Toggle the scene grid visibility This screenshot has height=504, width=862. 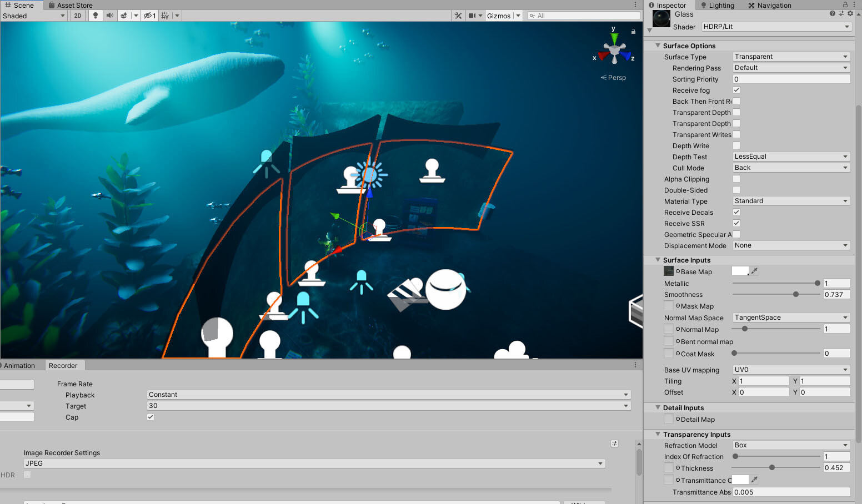coord(166,16)
